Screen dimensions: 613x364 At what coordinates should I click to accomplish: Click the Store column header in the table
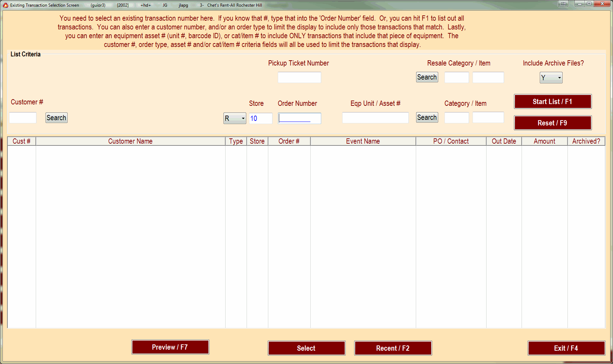[x=257, y=141]
